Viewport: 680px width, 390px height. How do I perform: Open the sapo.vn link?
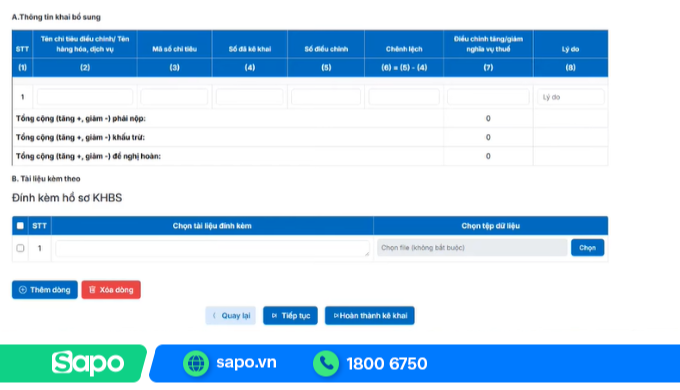[246, 362]
